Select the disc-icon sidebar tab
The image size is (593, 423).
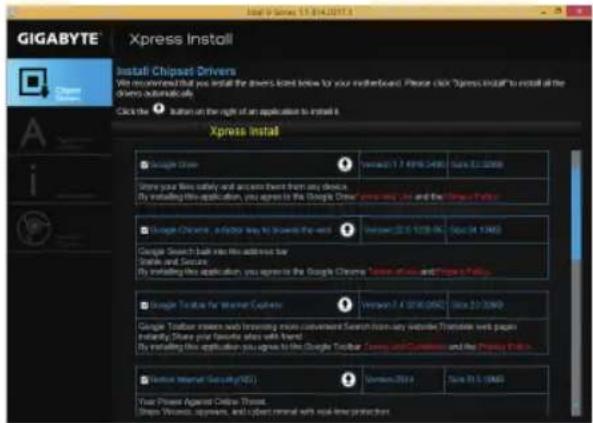(x=59, y=228)
